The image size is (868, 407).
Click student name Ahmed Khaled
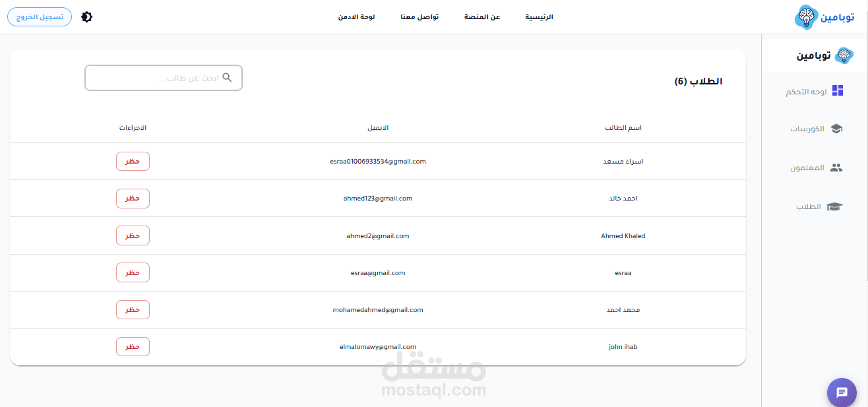tap(623, 235)
